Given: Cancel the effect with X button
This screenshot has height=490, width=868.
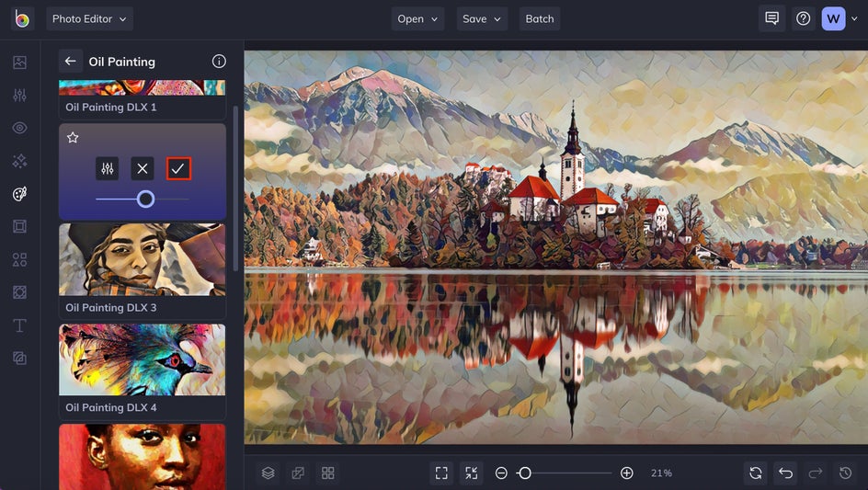Looking at the screenshot, I should click(x=143, y=168).
